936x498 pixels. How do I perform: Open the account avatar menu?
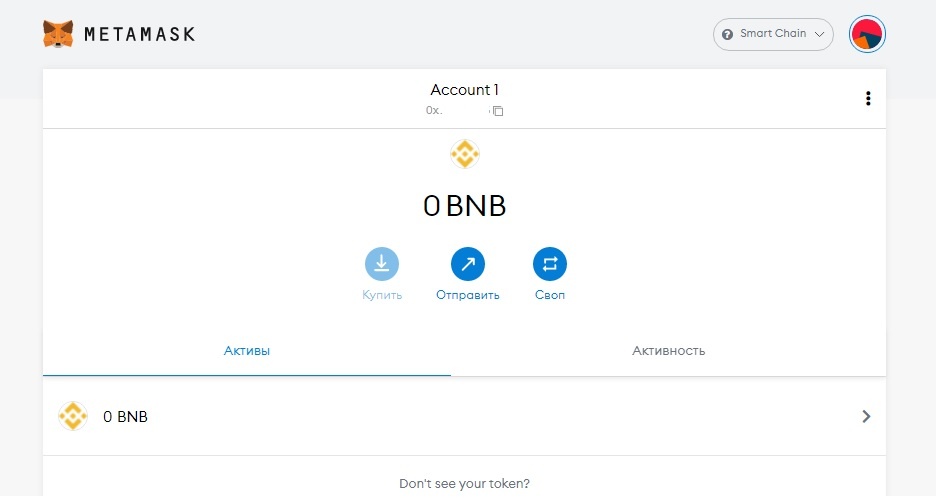867,34
